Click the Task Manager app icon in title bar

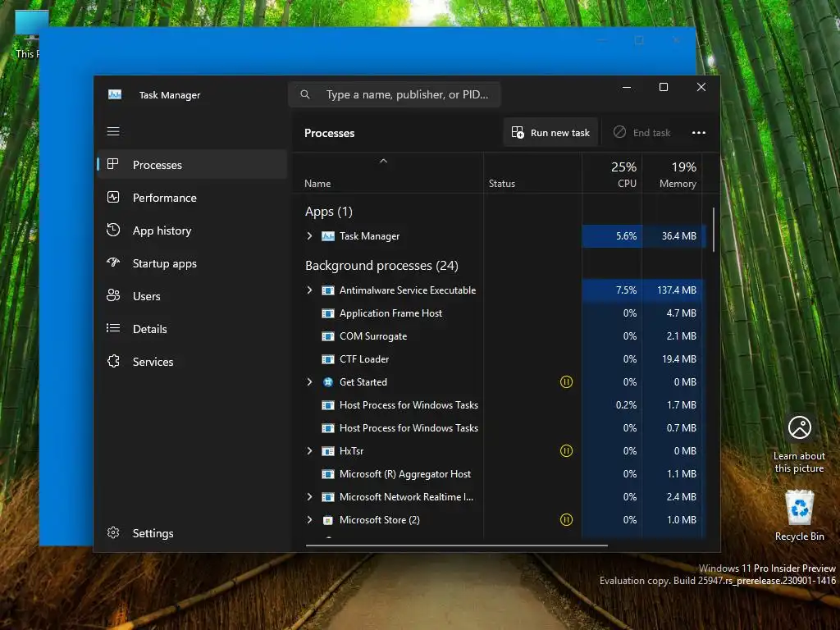[x=115, y=95]
